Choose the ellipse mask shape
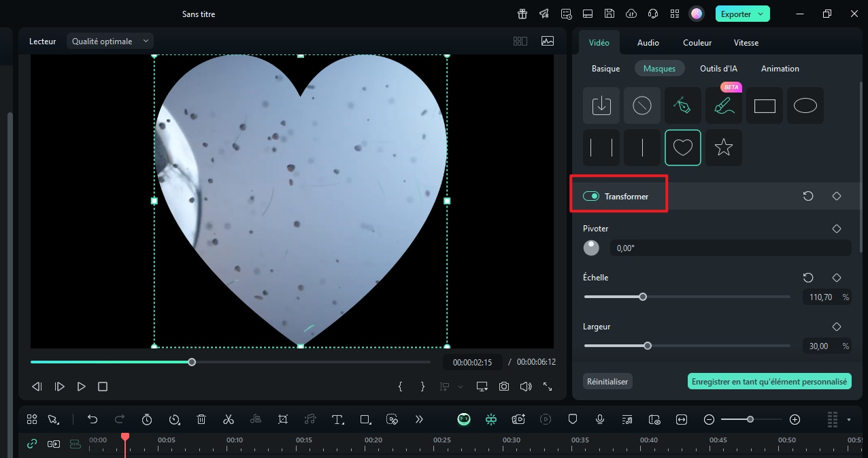 (805, 105)
